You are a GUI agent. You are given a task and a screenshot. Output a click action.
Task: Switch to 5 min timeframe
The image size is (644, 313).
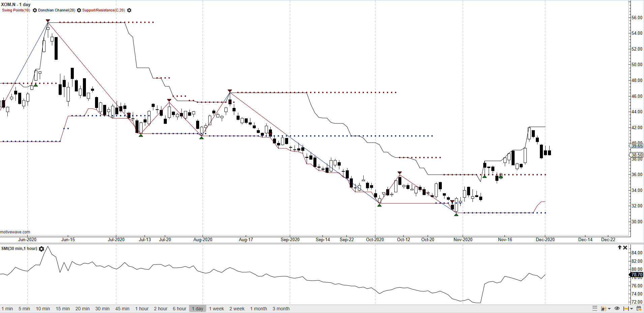pyautogui.click(x=24, y=309)
